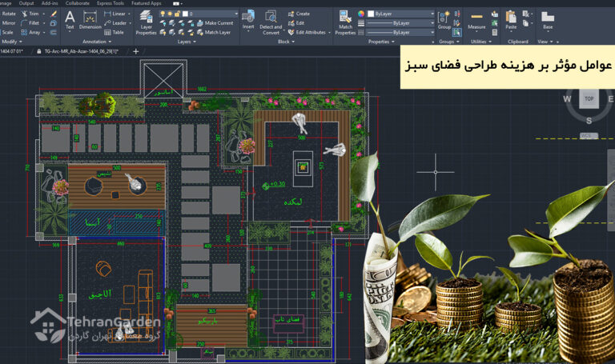The image size is (615, 364).
Task: Select the Array tool
Action: click(30, 33)
